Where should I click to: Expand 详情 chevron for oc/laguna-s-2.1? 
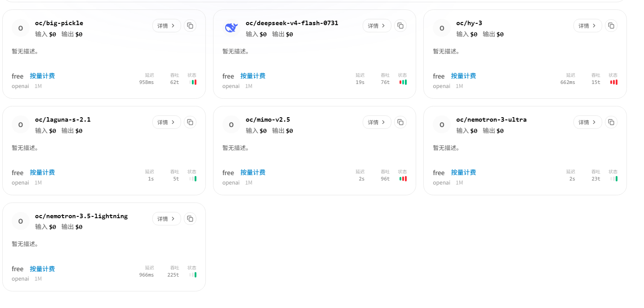[x=173, y=122]
